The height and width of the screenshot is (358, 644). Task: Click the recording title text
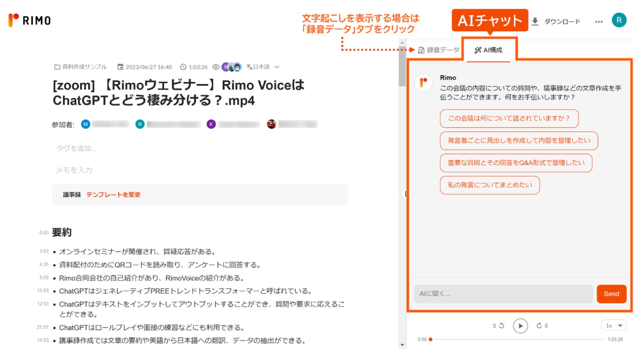178,93
